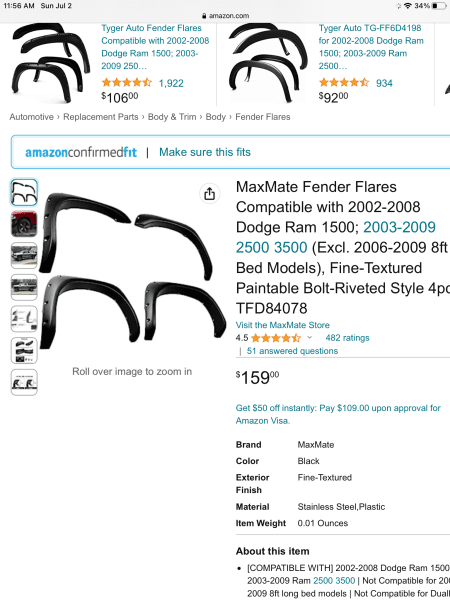Select the red truck wheel thumbnail
The height and width of the screenshot is (600, 450).
coord(24,224)
